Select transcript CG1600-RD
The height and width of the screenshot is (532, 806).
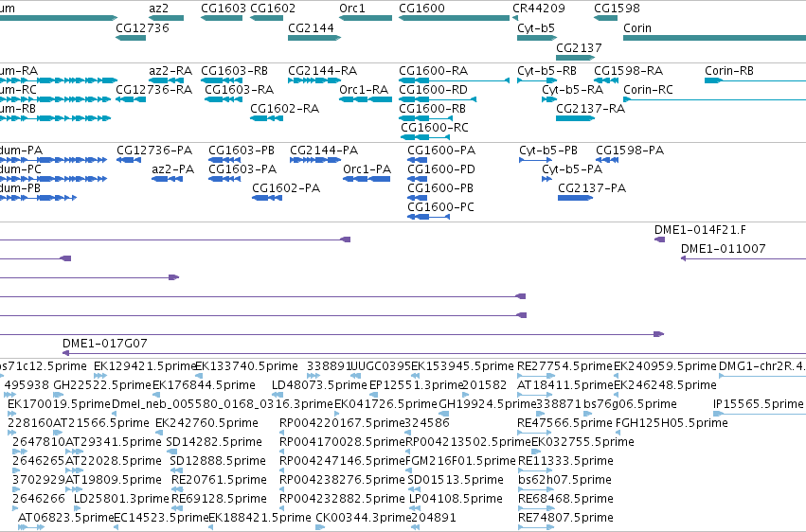coord(438,99)
